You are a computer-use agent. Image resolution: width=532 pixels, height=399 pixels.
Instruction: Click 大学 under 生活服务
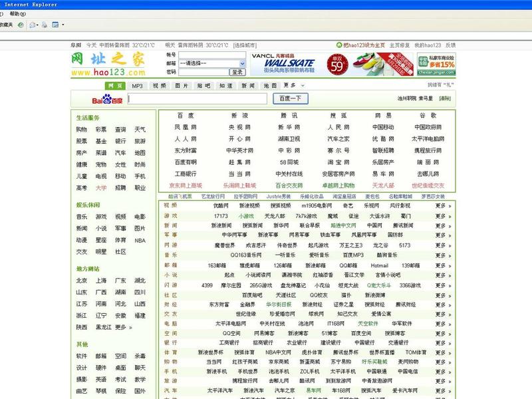point(101,188)
